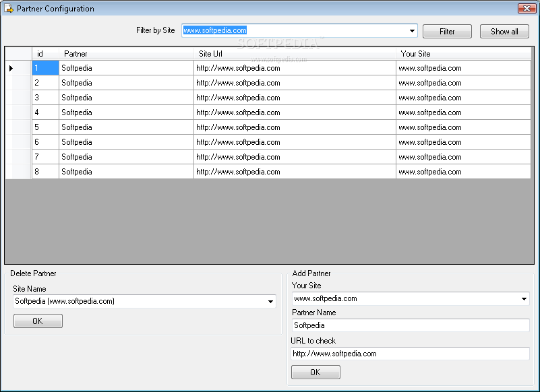Viewport: 540px width, 392px height.
Task: Click the Partner Name input field
Action: [x=411, y=325]
